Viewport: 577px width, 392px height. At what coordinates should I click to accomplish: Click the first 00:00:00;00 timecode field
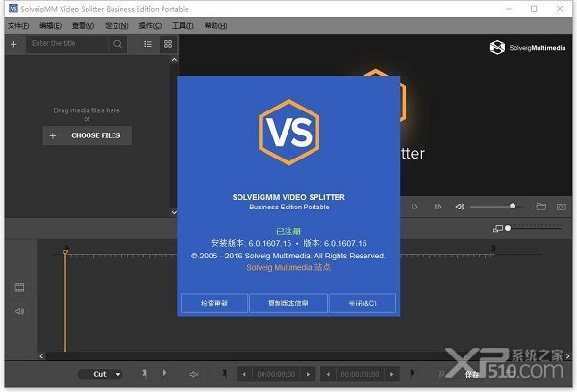pos(276,375)
